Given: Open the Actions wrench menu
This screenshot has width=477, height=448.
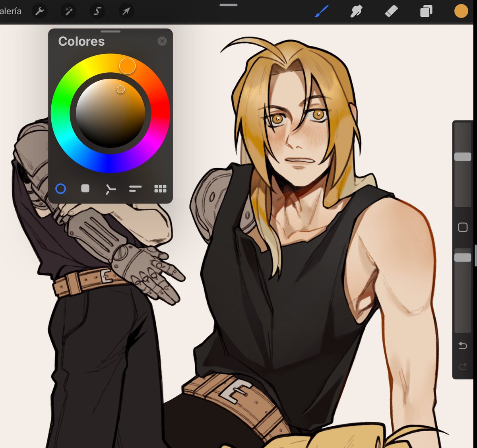Looking at the screenshot, I should click(40, 11).
